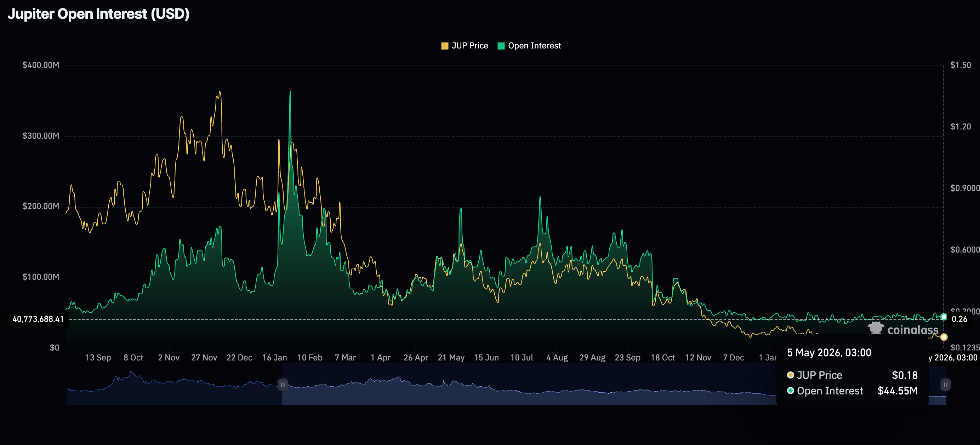The image size is (980, 445).
Task: Click the 0.26 crosshair price label
Action: 959,319
